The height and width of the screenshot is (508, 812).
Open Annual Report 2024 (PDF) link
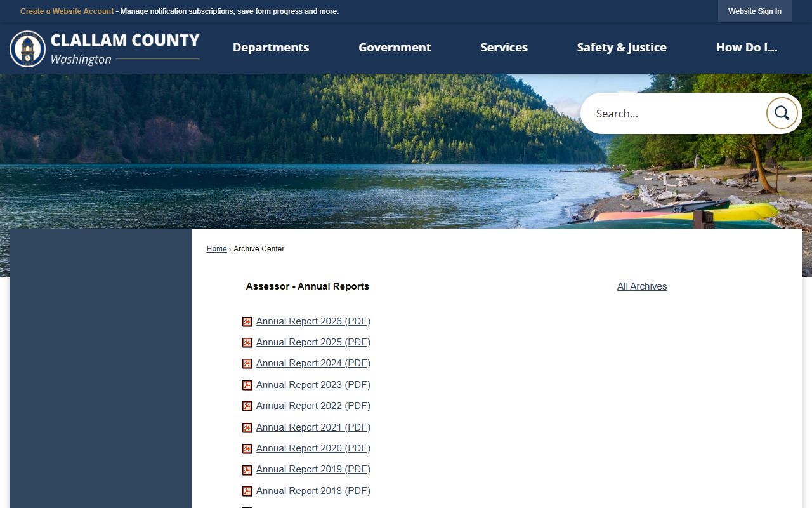point(313,363)
